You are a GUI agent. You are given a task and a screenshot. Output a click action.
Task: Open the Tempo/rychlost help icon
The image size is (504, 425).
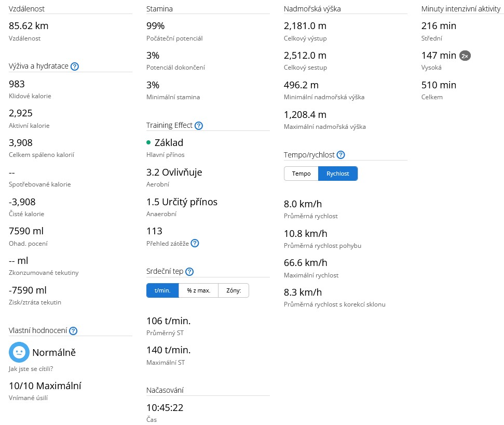340,155
